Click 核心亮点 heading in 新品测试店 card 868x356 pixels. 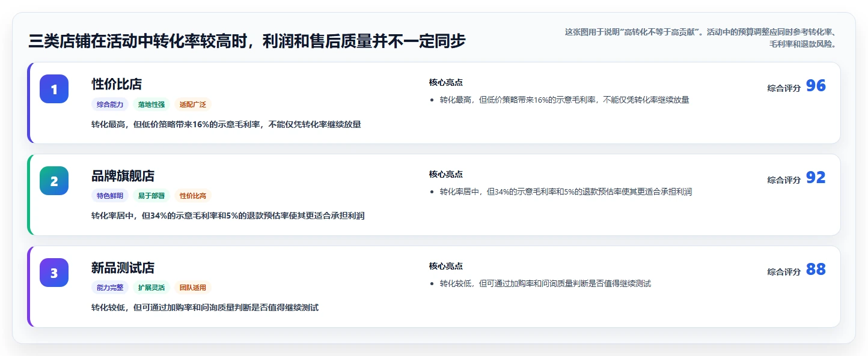pyautogui.click(x=445, y=266)
